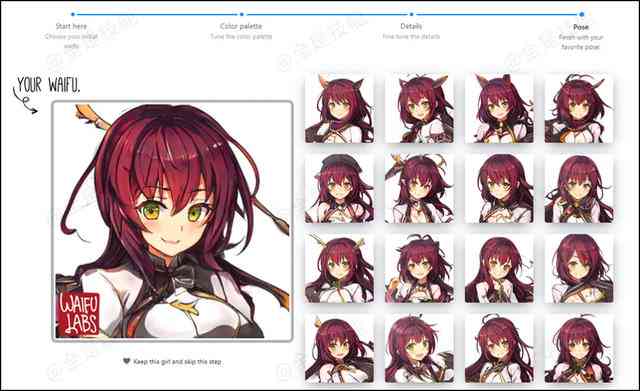Choose the pose with the black beret

click(x=339, y=188)
